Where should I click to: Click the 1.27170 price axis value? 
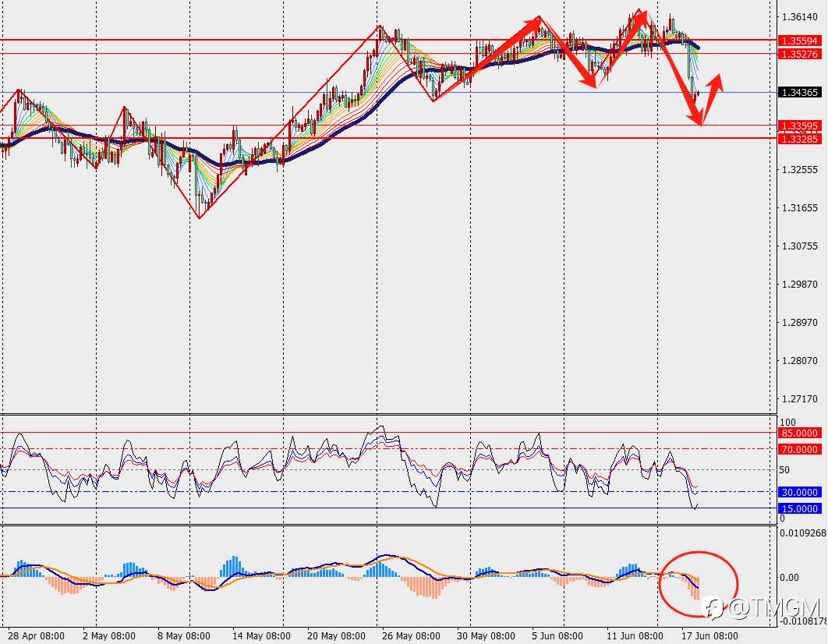pyautogui.click(x=799, y=398)
